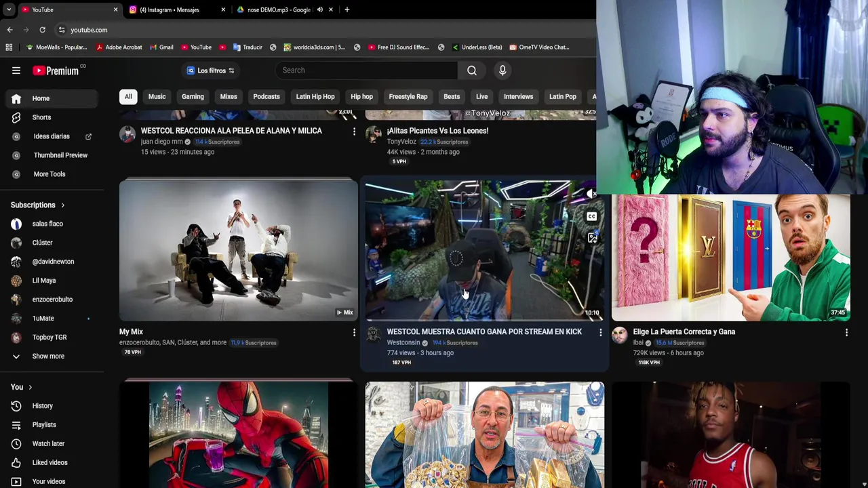Open Thumbnail Preview in sidebar
The image size is (868, 488).
point(52,155)
